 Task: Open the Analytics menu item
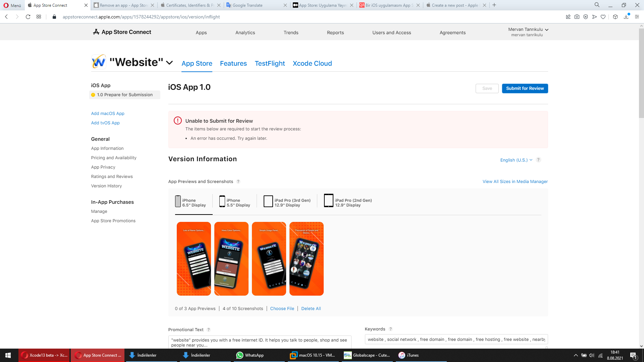click(245, 33)
